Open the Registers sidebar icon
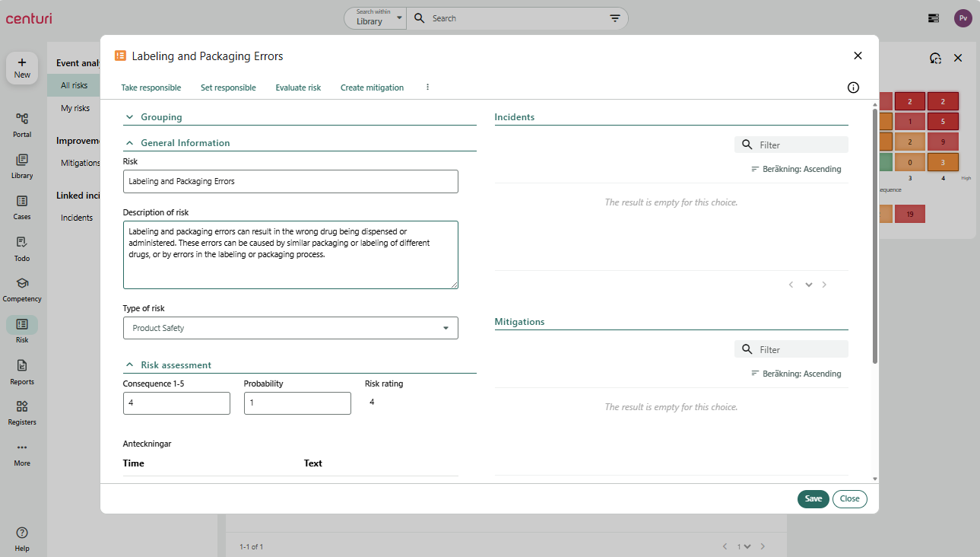This screenshot has height=557, width=980. pos(22,412)
